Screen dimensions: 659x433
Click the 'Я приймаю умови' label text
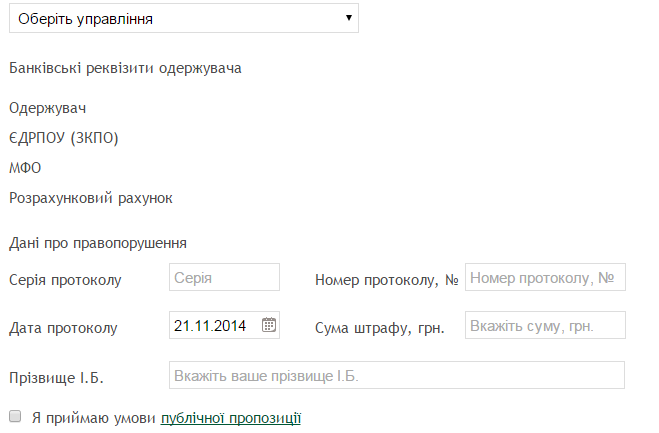pyautogui.click(x=94, y=417)
